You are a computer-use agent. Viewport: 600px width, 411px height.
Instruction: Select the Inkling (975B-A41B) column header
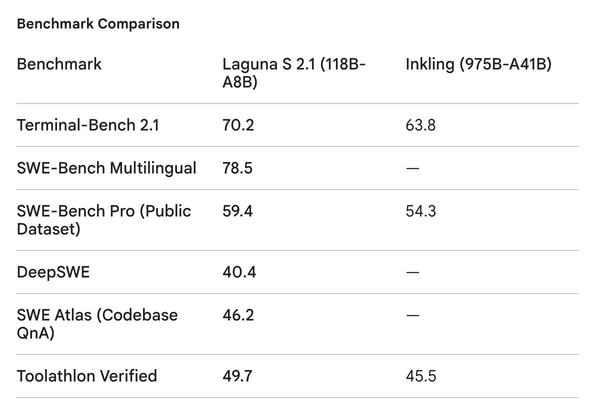tap(478, 64)
